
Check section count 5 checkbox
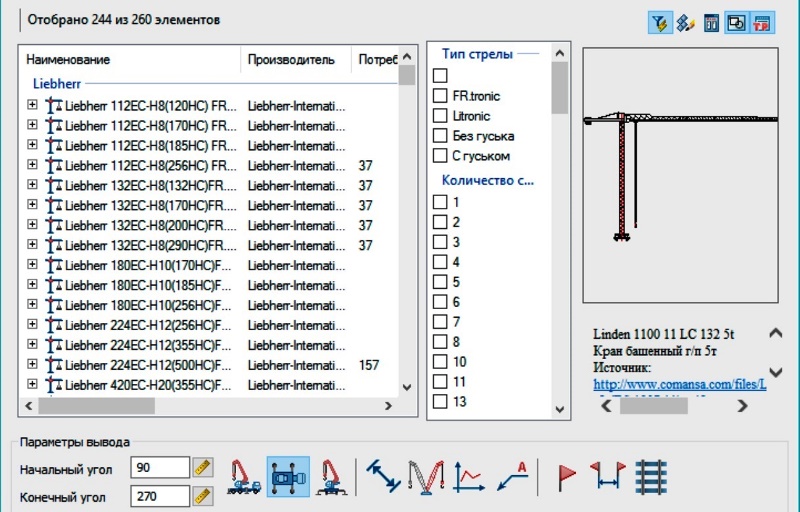tap(440, 281)
